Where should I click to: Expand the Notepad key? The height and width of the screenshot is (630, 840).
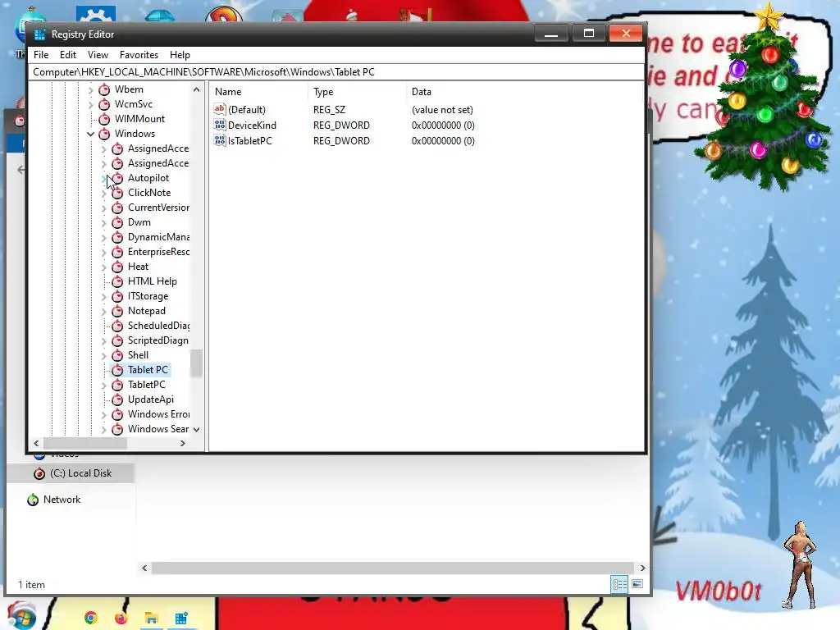click(104, 311)
